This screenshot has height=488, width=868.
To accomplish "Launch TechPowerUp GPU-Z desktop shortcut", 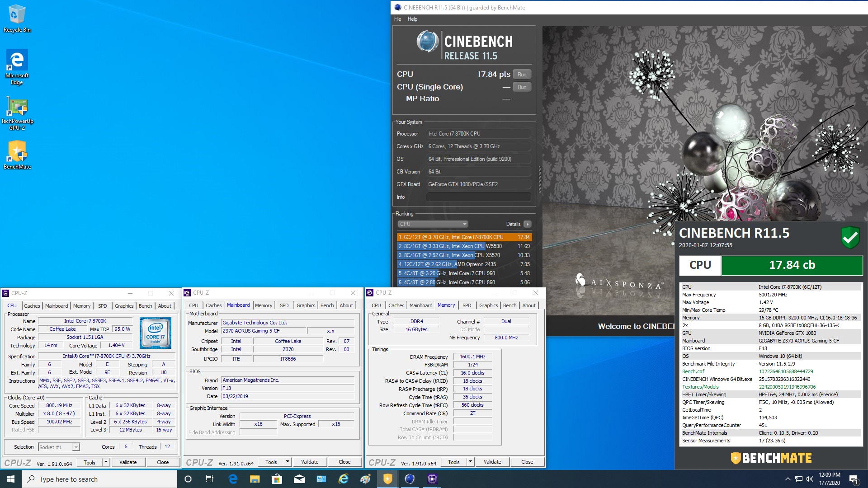I will pos(17,113).
